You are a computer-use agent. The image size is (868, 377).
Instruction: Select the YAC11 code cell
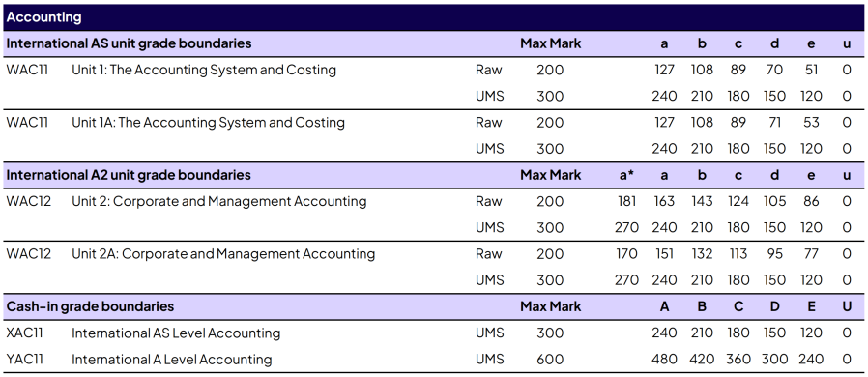coord(24,360)
